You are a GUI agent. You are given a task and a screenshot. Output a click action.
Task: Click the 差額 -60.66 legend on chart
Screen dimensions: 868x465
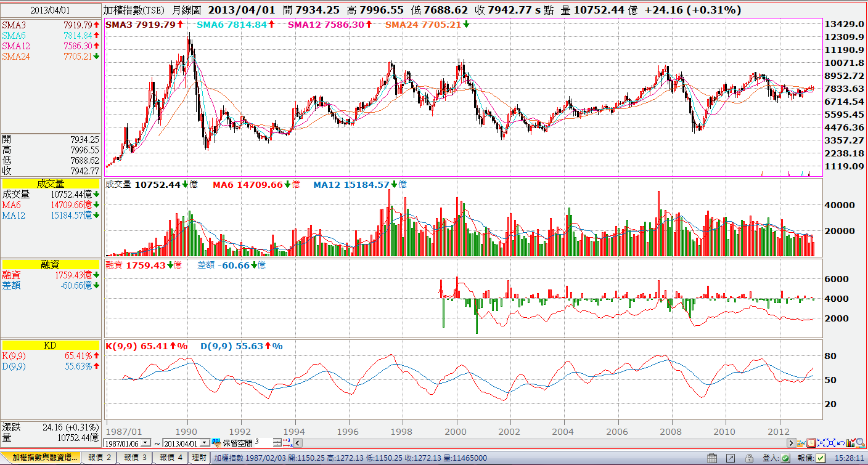[231, 265]
